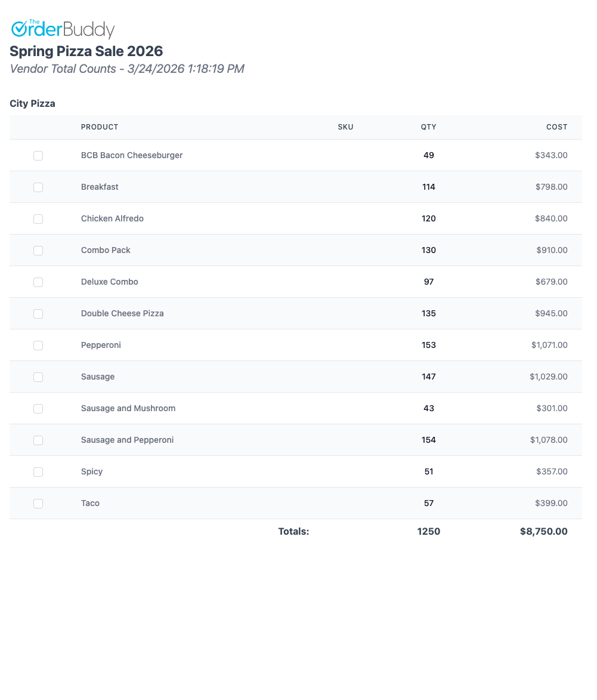The height and width of the screenshot is (700, 597).
Task: Sort by the PRODUCT column header
Action: 100,127
